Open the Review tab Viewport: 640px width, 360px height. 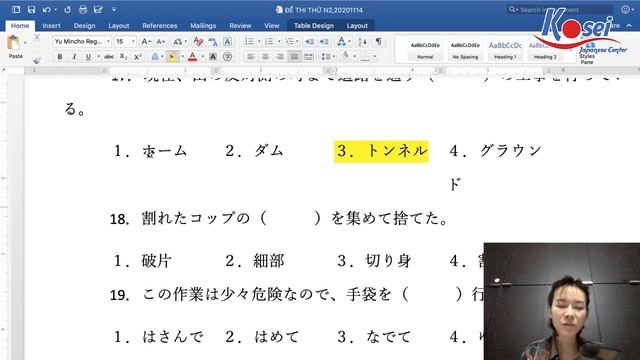240,26
